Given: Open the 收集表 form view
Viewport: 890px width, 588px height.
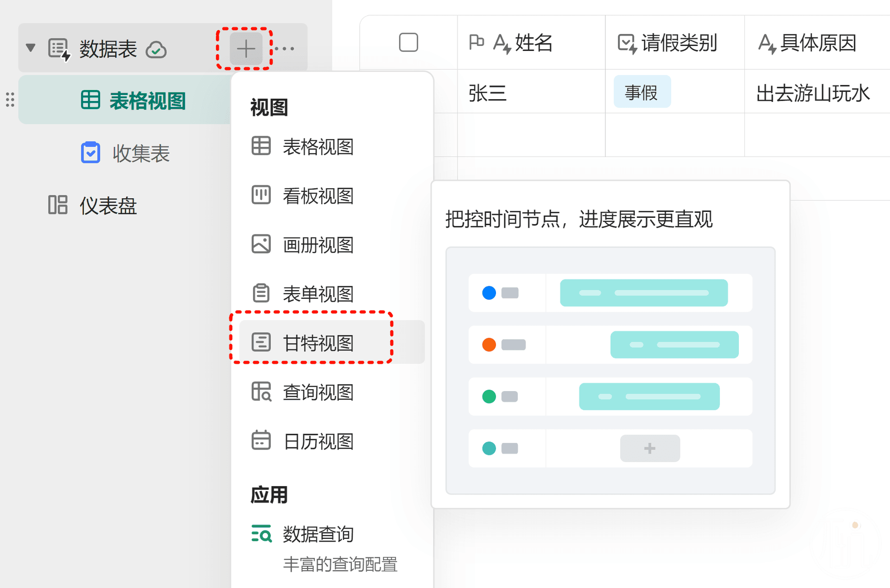Looking at the screenshot, I should 141,153.
